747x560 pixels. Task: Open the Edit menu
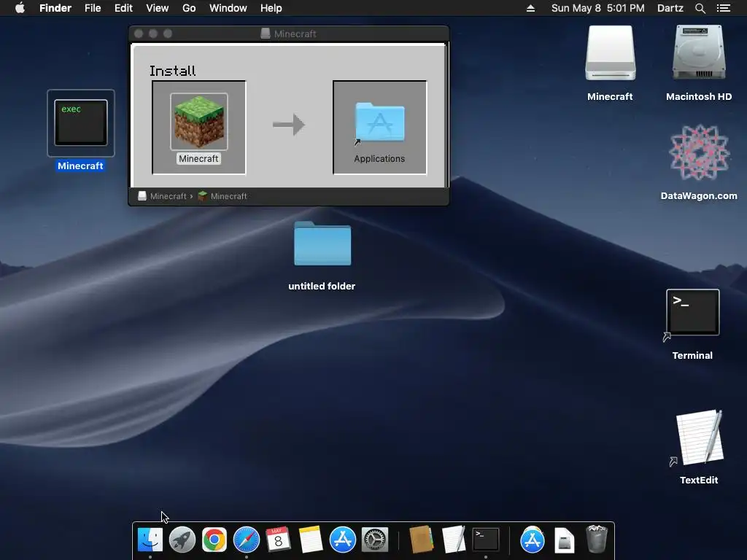coord(123,8)
